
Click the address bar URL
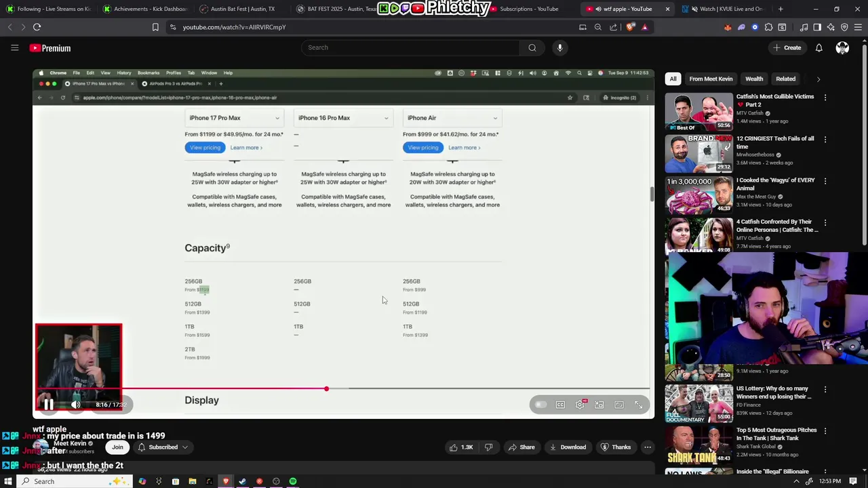click(234, 27)
